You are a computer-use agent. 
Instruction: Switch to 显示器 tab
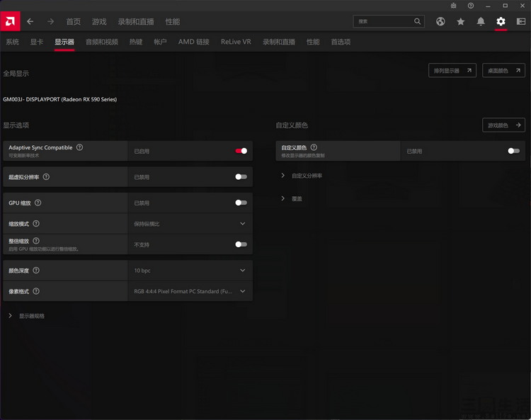click(64, 42)
